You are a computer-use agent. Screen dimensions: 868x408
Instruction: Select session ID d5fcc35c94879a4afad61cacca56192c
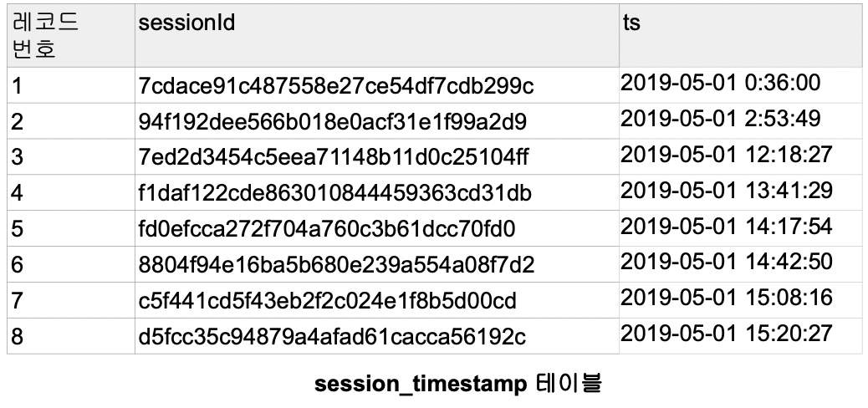pos(332,336)
